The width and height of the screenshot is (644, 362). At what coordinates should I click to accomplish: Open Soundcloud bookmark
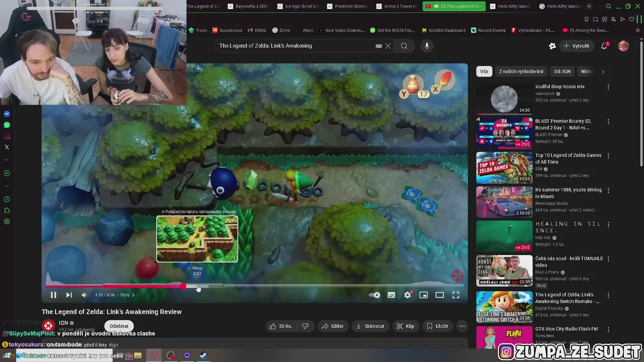point(227,30)
